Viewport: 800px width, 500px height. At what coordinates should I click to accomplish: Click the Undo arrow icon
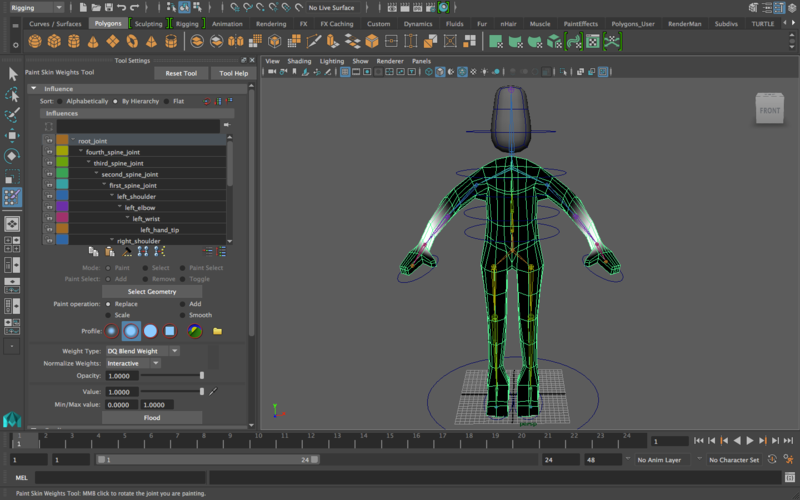point(121,7)
